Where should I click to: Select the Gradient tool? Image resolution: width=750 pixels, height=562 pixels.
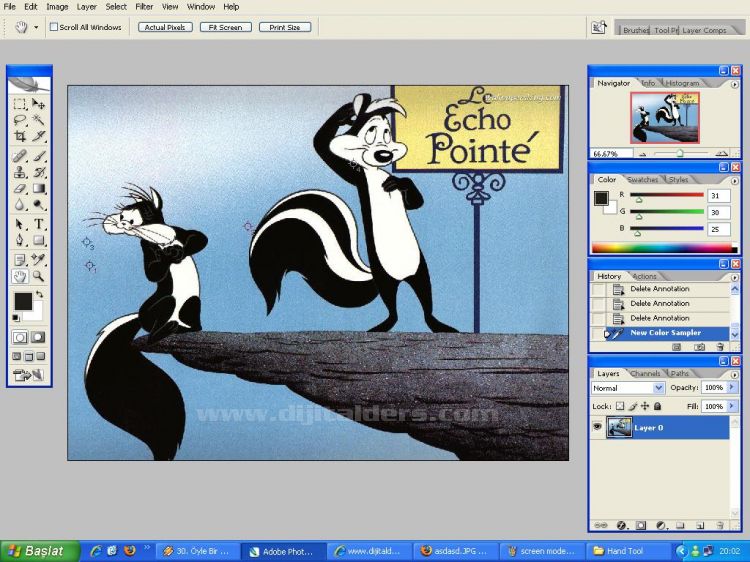pyautogui.click(x=38, y=188)
